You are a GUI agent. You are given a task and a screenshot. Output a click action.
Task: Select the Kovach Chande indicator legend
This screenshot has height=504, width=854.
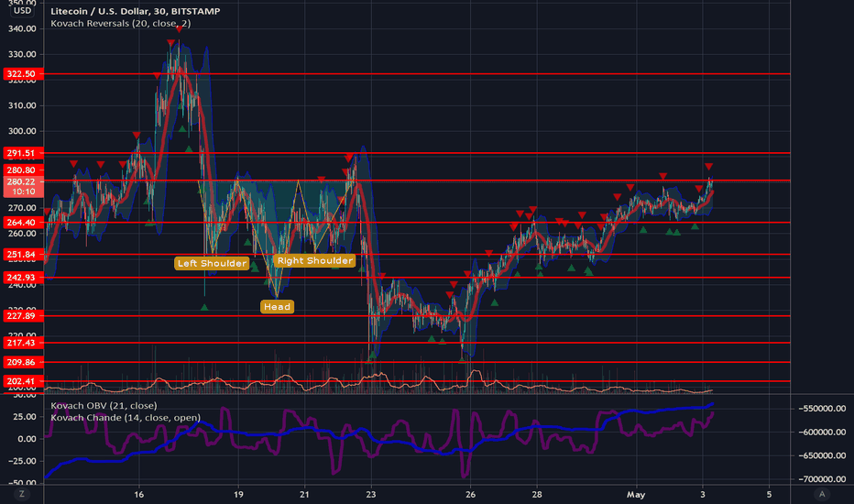click(126, 417)
